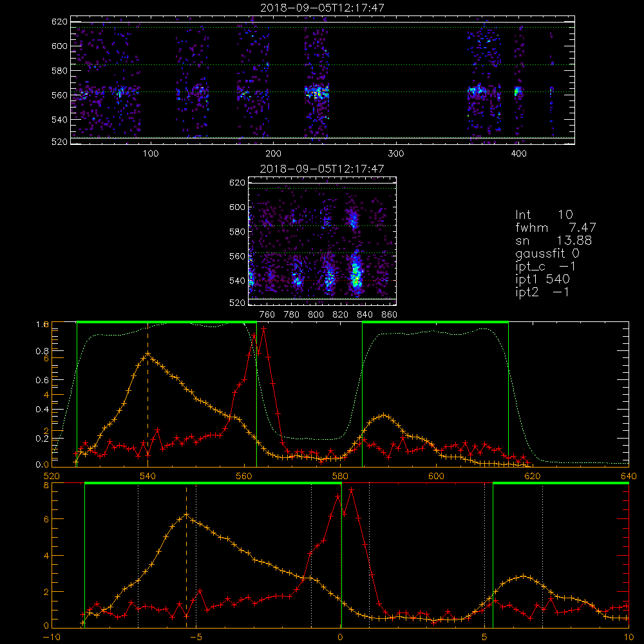The width and height of the screenshot is (644, 644).
Task: Click the middle panel title 2018-09-05T12:17:47
Action: coord(322,169)
